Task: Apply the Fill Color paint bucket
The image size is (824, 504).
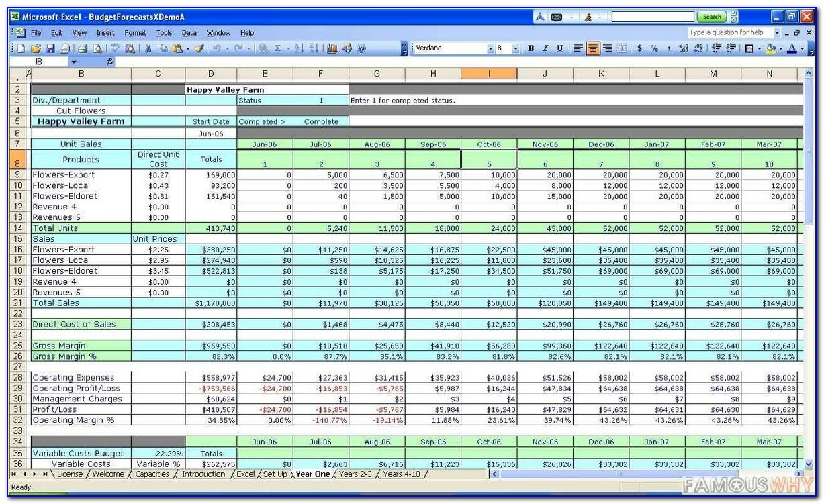Action: tap(771, 48)
